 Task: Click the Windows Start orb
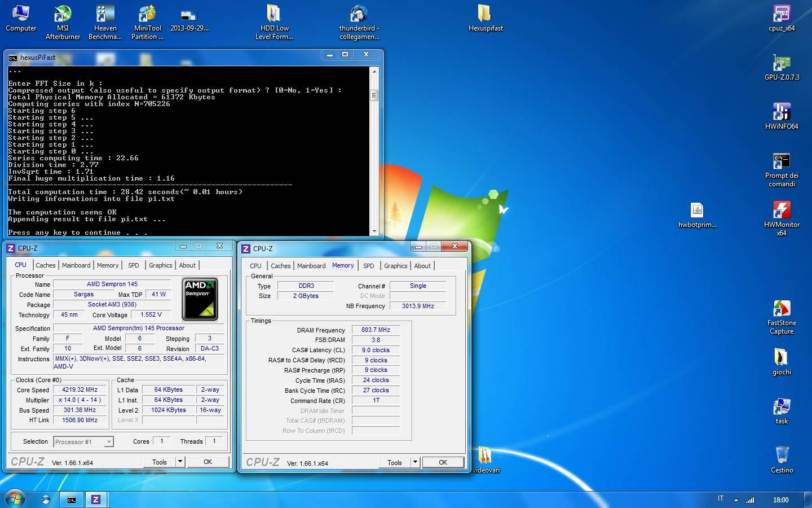click(x=15, y=498)
